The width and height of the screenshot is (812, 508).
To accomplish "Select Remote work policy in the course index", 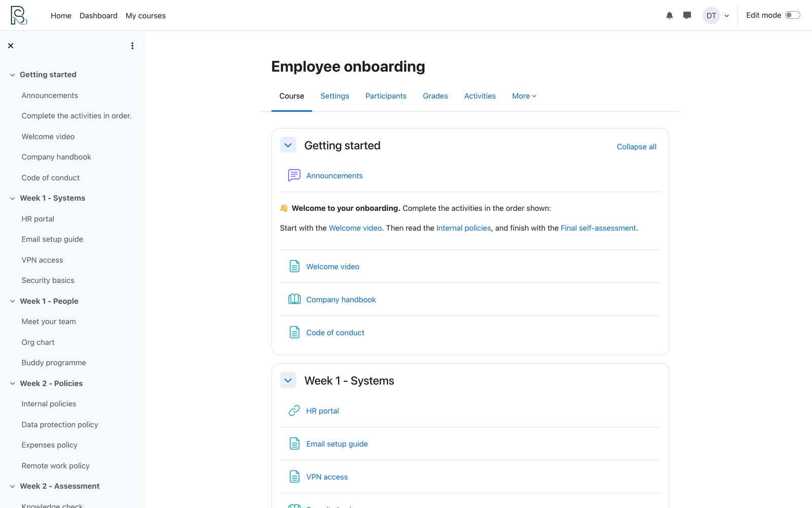I will (x=56, y=466).
